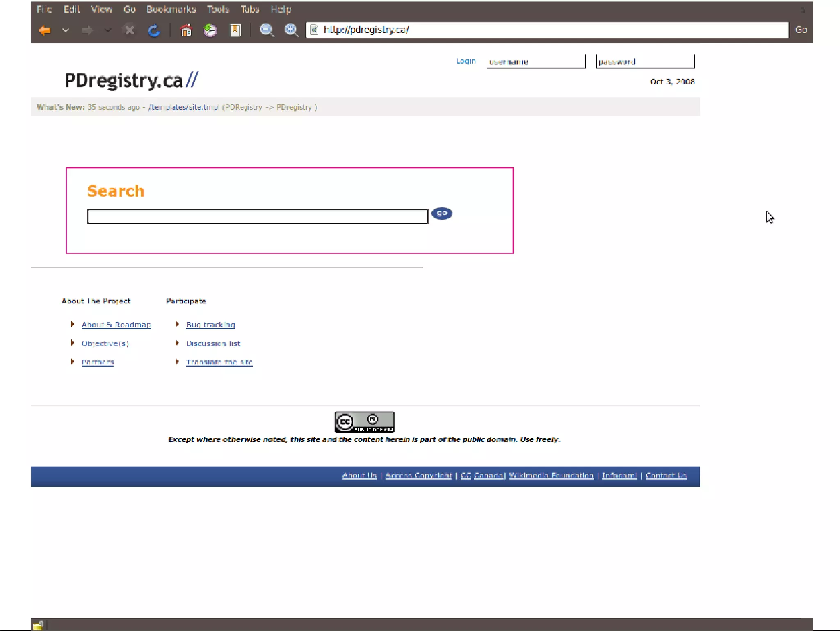The width and height of the screenshot is (840, 631).
Task: Click the Forward arrow button
Action: tap(87, 30)
